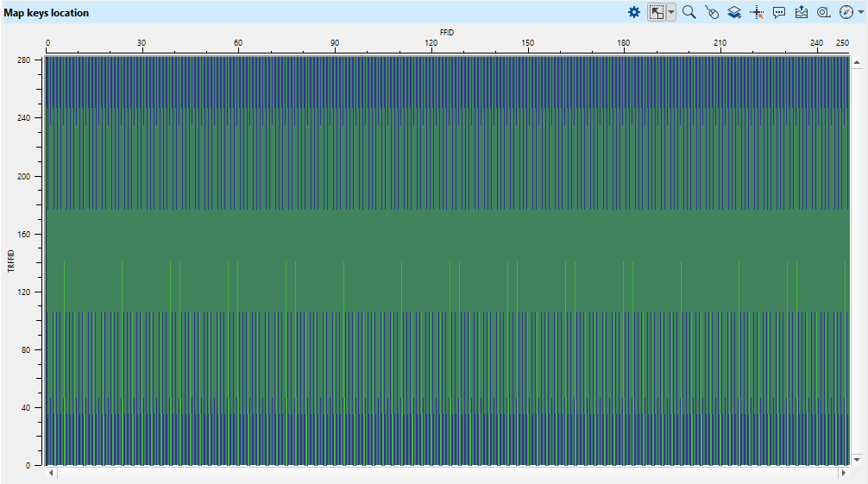Image resolution: width=868 pixels, height=484 pixels.
Task: Click the speech bubble annotation icon
Action: pos(779,12)
